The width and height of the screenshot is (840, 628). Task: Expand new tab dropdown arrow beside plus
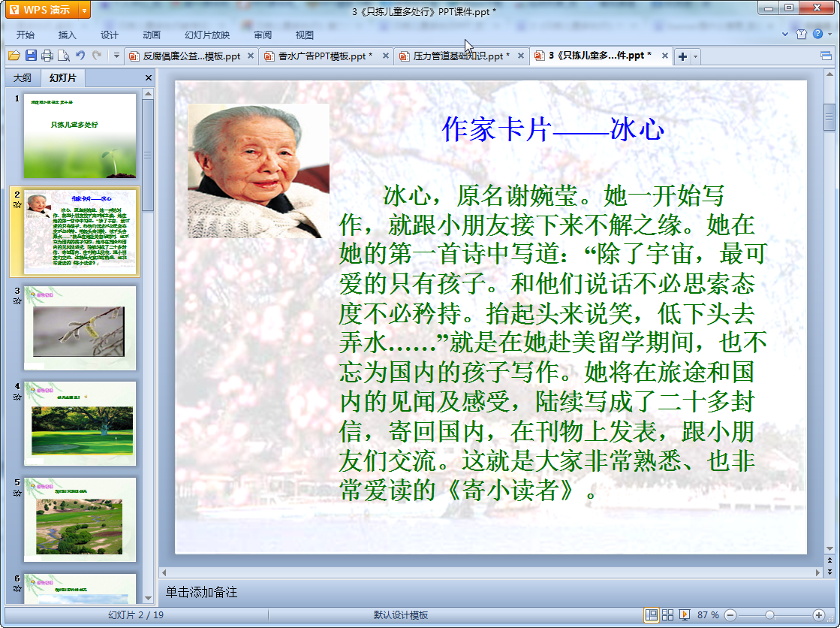[x=695, y=56]
